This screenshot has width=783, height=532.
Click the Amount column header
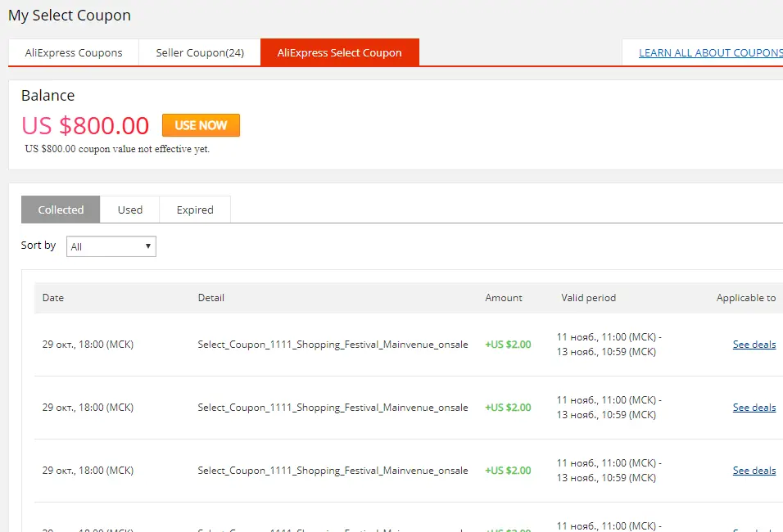(504, 297)
